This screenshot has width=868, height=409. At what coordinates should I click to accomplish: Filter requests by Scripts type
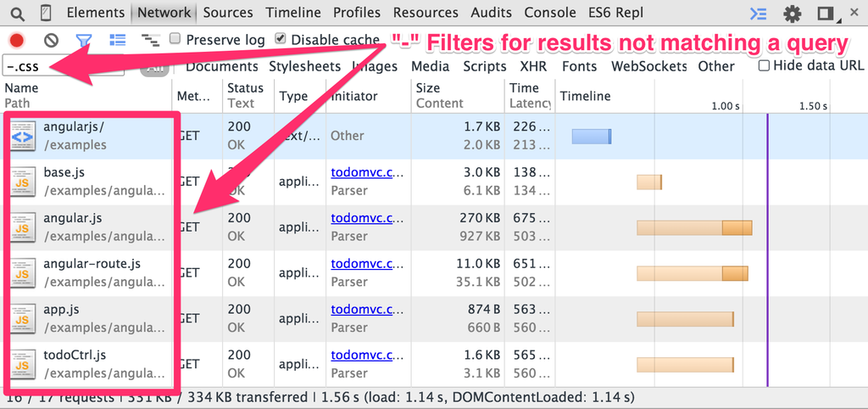click(485, 66)
